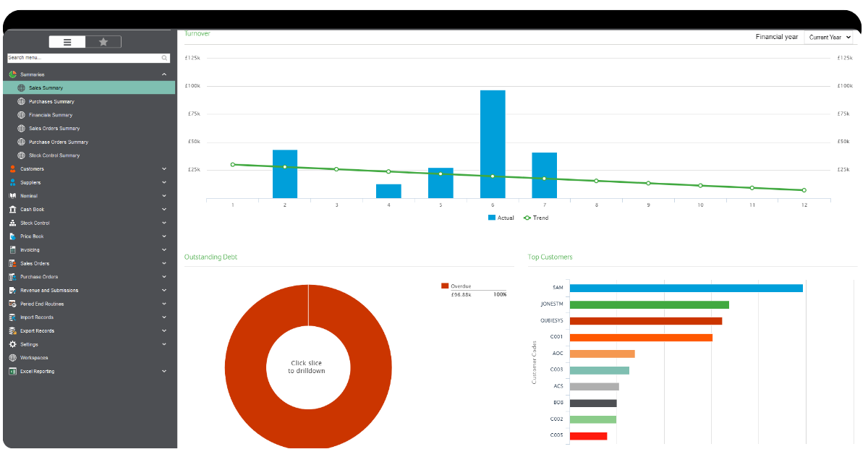
Task: Switch to the star favourites tab
Action: tap(103, 42)
